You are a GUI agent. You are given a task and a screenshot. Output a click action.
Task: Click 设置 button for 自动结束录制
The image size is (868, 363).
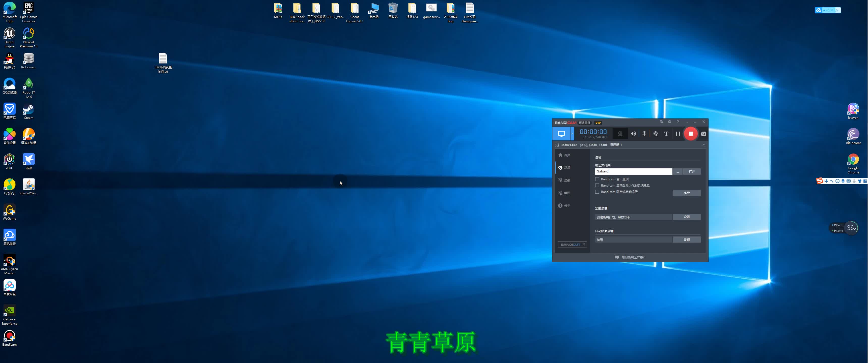pyautogui.click(x=686, y=239)
